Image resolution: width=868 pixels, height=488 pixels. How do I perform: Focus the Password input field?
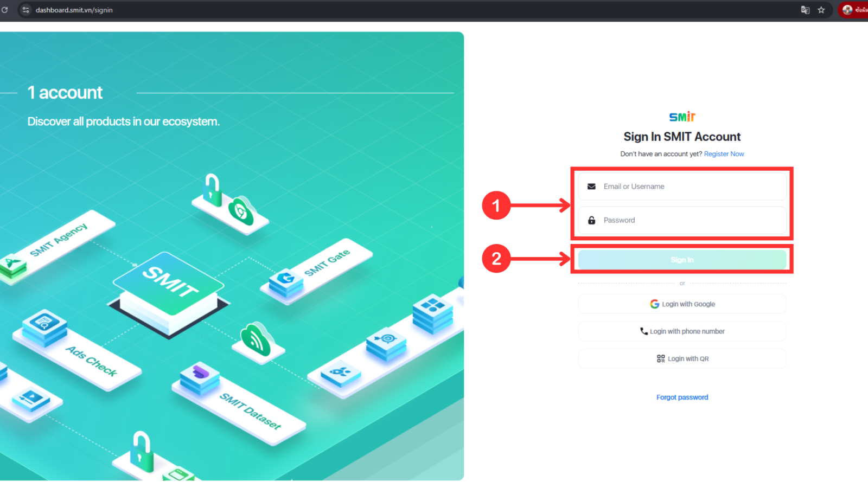pos(689,220)
